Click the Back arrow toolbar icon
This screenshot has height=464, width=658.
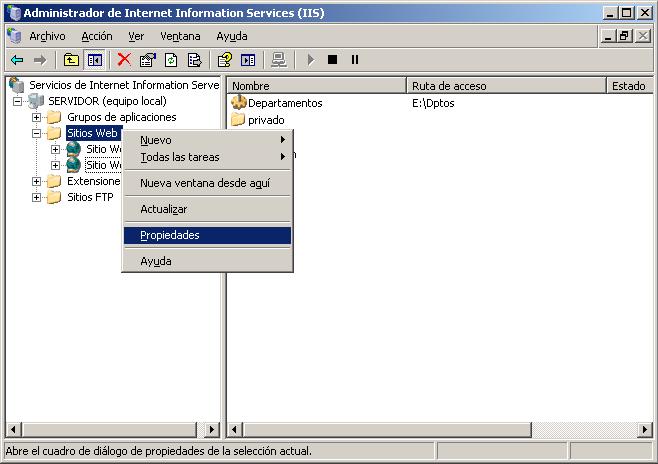(x=17, y=60)
